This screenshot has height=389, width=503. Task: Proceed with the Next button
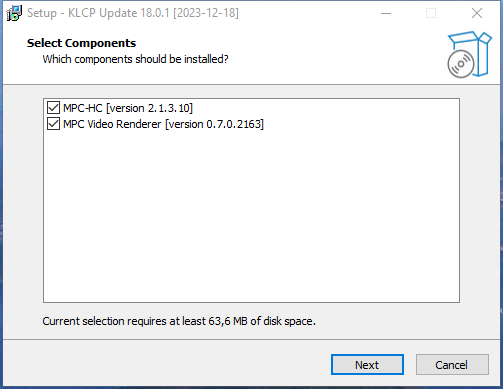tap(367, 365)
